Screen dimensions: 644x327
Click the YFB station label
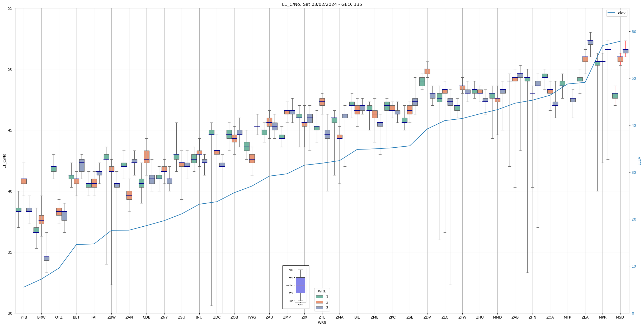click(24, 317)
